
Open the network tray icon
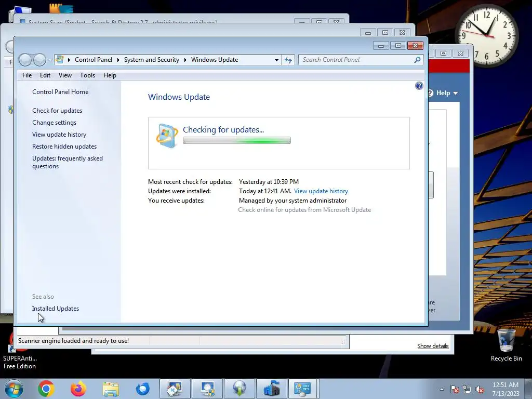point(467,389)
